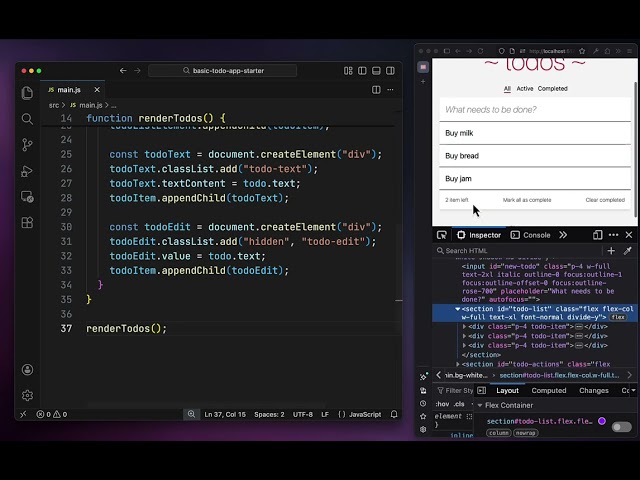Viewport: 640px width, 480px height.
Task: Bookmark the localhost page with the star
Action: (582, 51)
